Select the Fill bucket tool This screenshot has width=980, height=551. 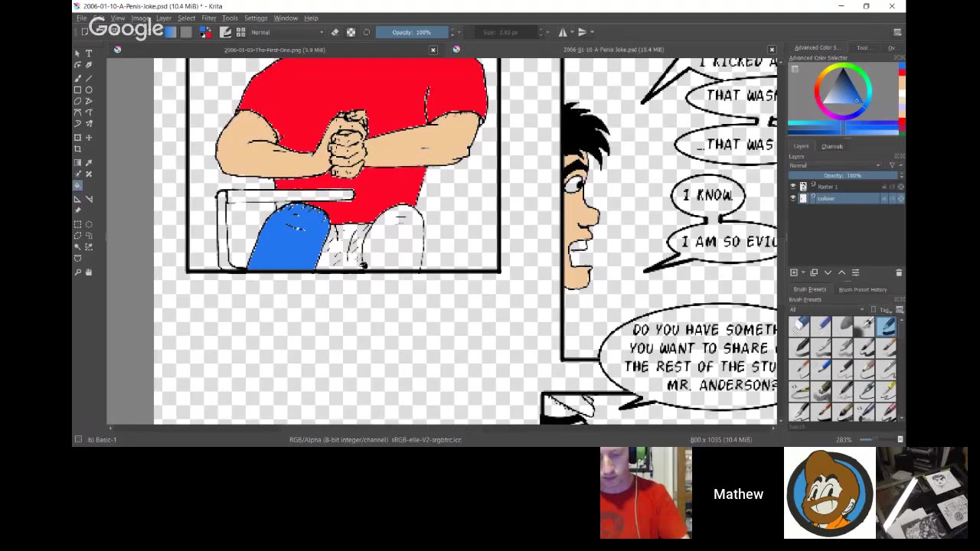(x=77, y=185)
